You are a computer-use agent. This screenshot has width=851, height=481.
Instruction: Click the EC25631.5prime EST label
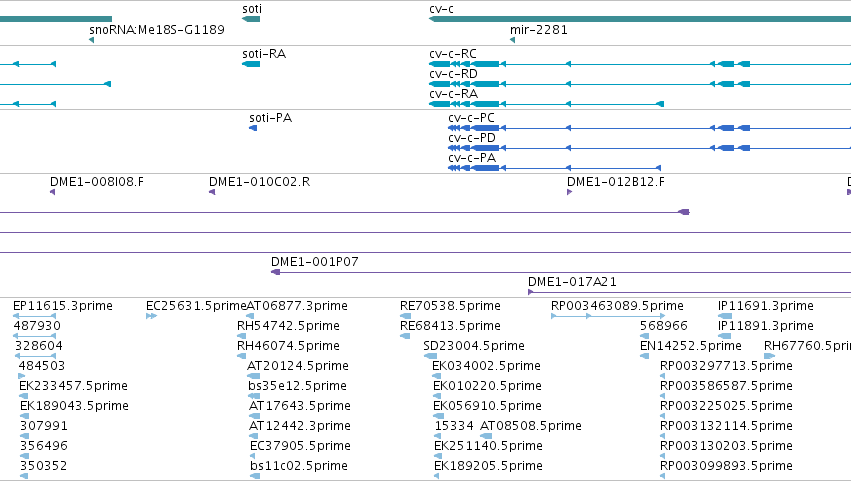click(x=196, y=306)
